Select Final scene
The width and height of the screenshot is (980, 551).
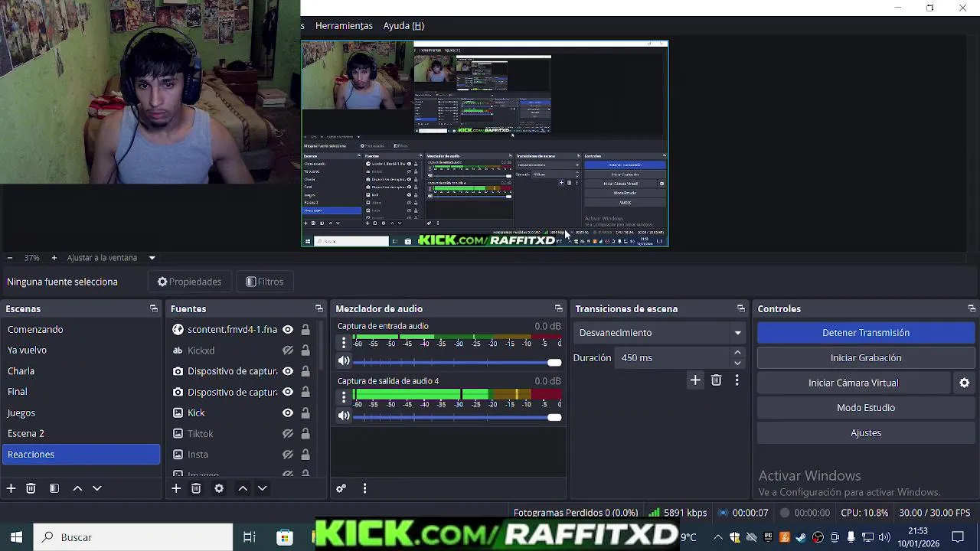tap(80, 391)
